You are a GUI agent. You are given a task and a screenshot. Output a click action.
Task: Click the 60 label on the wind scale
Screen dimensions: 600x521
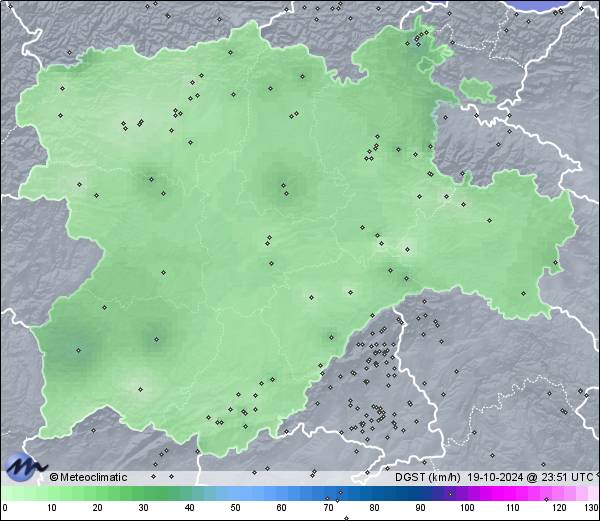coord(282,508)
